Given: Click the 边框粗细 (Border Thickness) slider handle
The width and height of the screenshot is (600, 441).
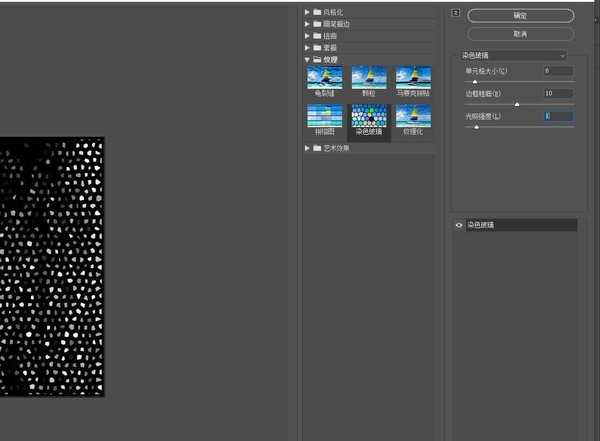Looking at the screenshot, I should pos(517,103).
